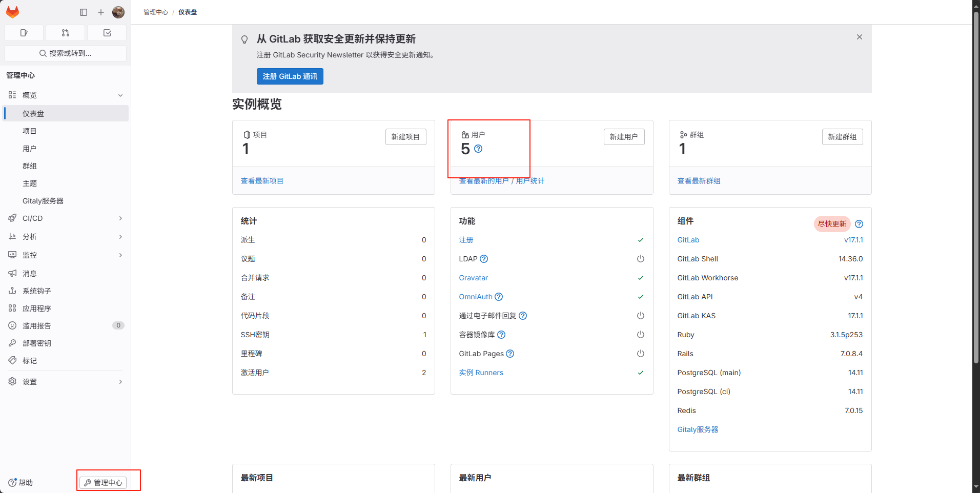This screenshot has width=980, height=493.
Task: Click 注册 GitLab 通讯 button
Action: click(x=290, y=76)
